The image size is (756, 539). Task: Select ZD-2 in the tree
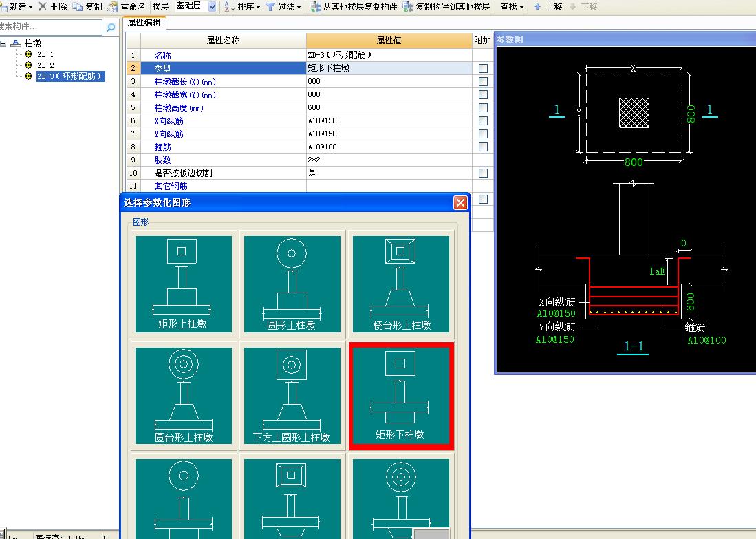46,65
